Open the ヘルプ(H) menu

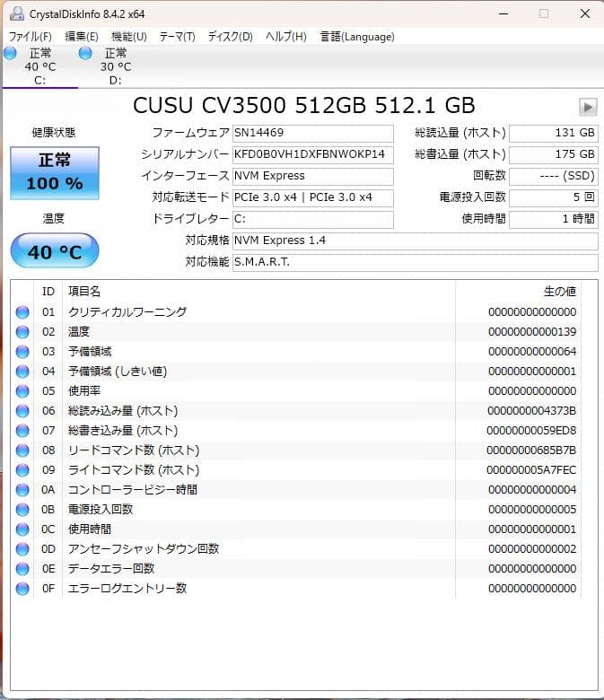(x=286, y=37)
